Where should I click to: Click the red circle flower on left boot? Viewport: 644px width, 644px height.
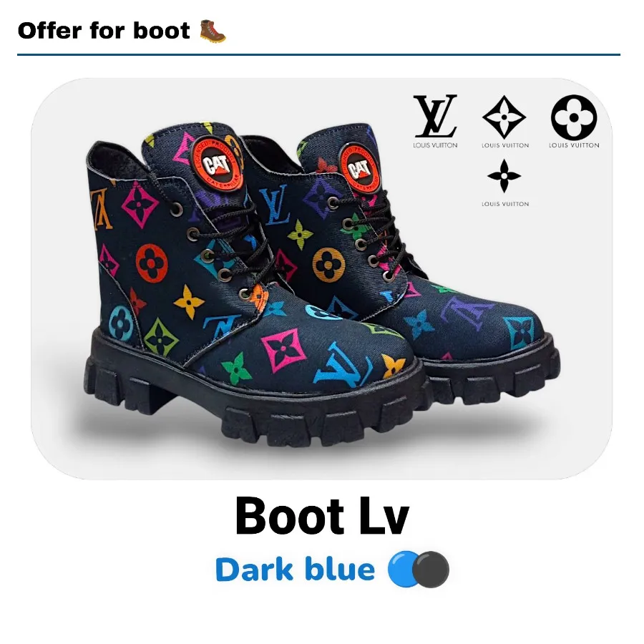point(152,263)
